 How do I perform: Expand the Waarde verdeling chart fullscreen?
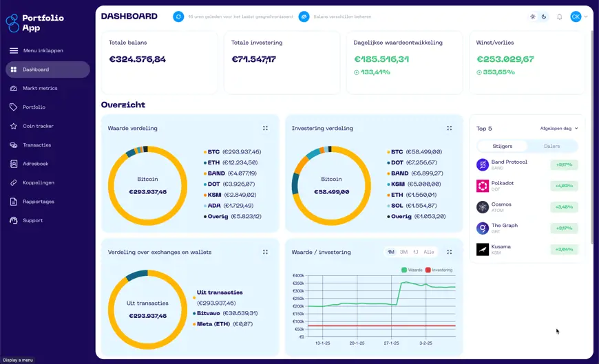pyautogui.click(x=265, y=128)
